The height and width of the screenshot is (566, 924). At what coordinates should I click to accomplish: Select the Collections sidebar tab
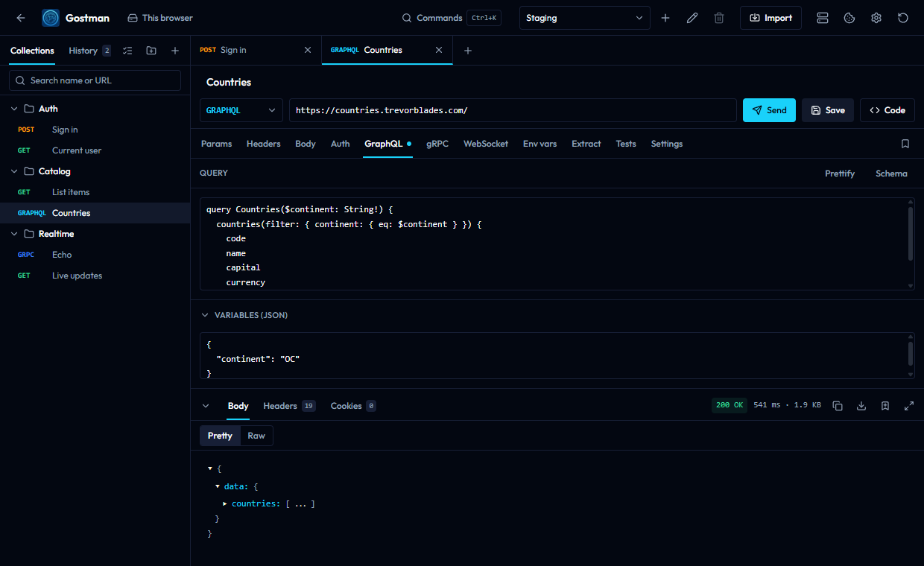click(32, 51)
